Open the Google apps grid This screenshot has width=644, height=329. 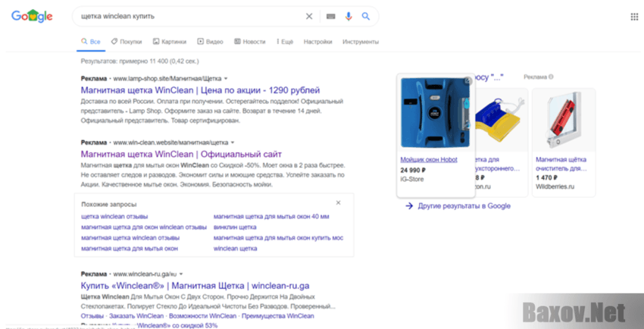[634, 17]
